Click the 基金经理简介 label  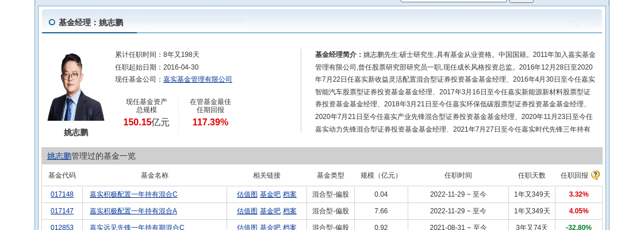[x=339, y=55]
